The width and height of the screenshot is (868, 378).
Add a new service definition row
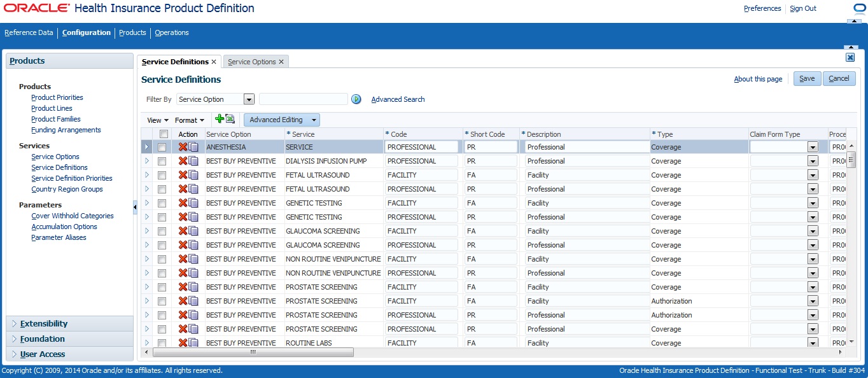point(220,119)
